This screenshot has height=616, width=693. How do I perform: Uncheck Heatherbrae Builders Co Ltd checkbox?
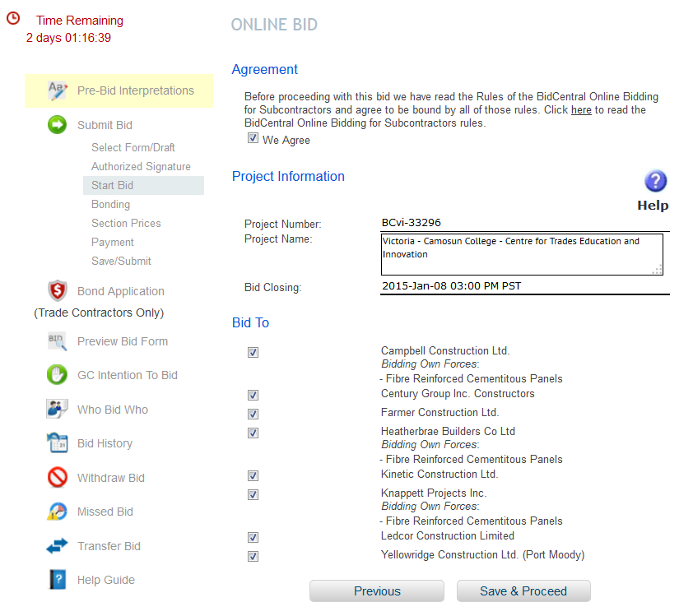click(253, 433)
